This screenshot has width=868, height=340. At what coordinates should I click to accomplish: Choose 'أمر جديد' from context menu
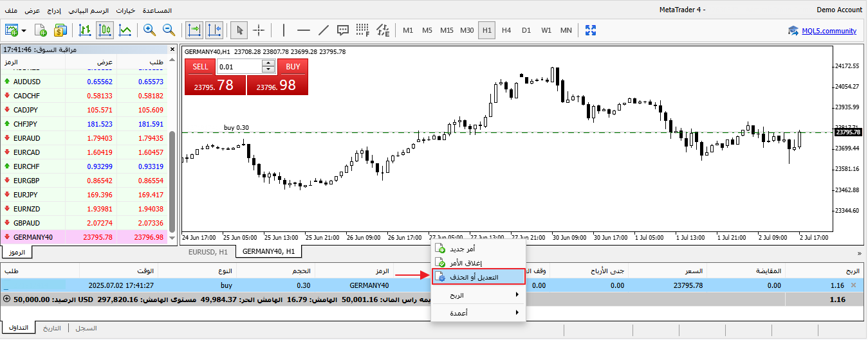tap(479, 249)
